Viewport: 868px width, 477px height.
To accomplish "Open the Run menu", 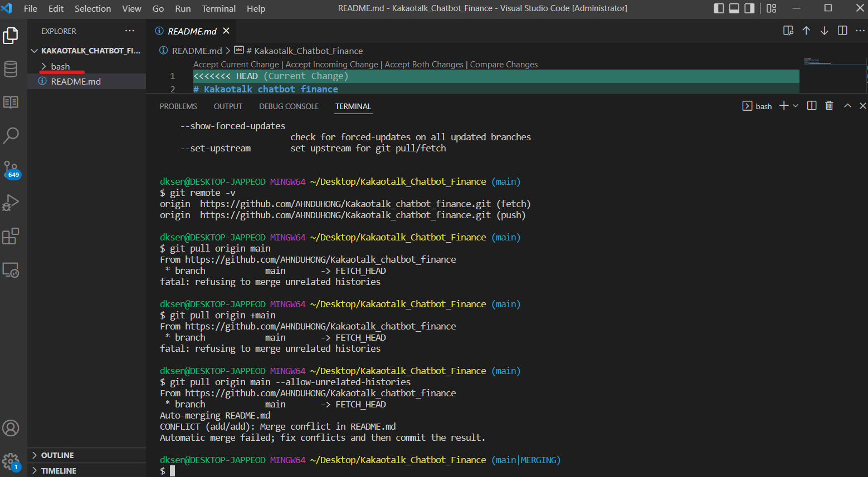I will (183, 8).
